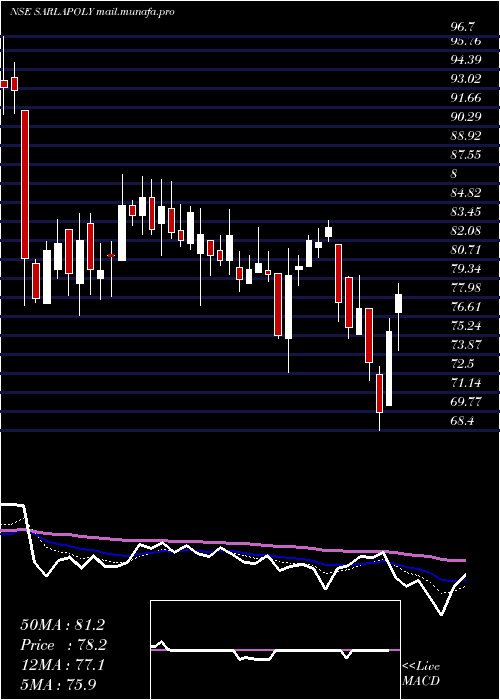Click the pink 50MA line in lower chart

point(232,544)
